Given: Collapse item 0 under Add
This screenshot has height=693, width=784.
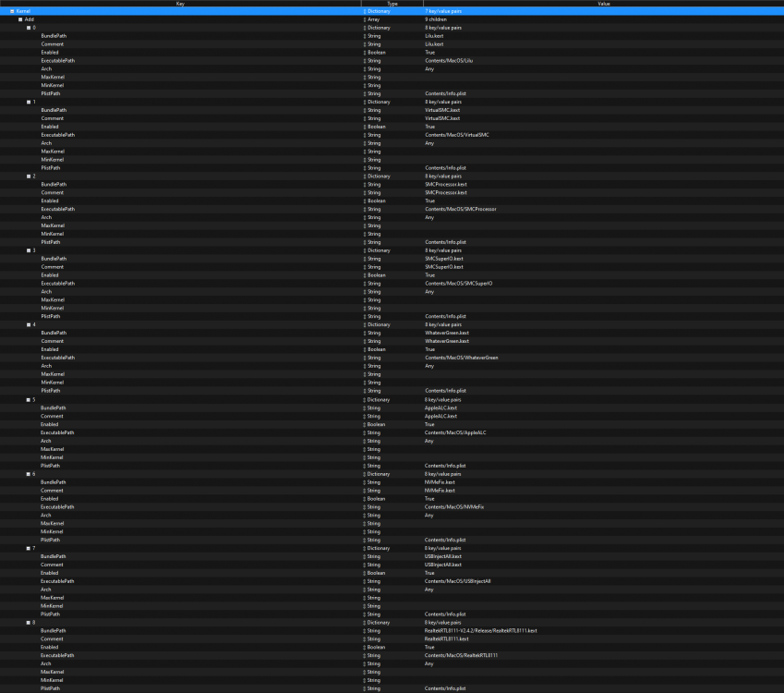Looking at the screenshot, I should pyautogui.click(x=29, y=28).
